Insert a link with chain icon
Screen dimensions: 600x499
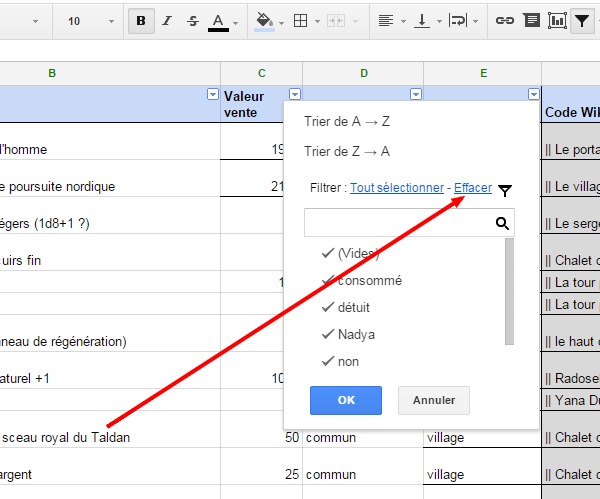click(x=505, y=20)
